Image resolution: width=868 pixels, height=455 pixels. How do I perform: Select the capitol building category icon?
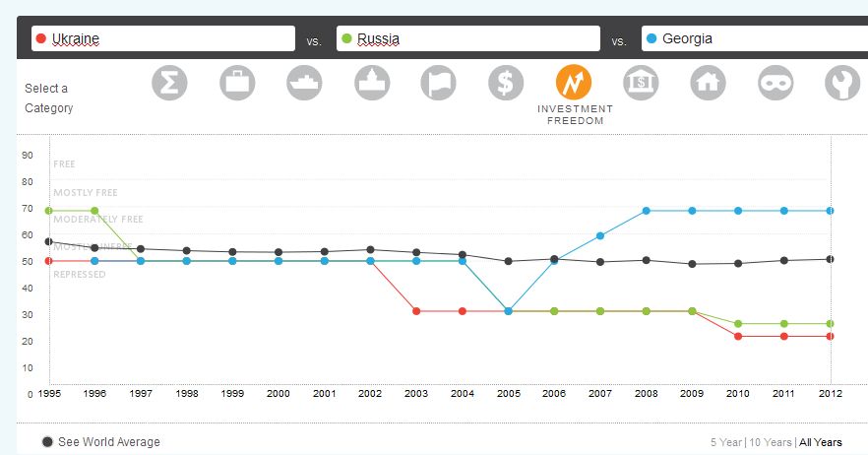point(372,83)
